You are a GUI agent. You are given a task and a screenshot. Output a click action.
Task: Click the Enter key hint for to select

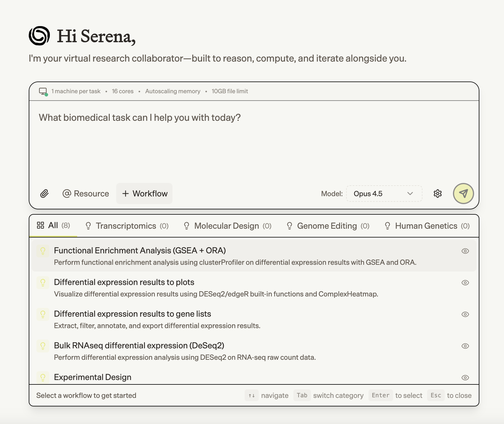[380, 395]
